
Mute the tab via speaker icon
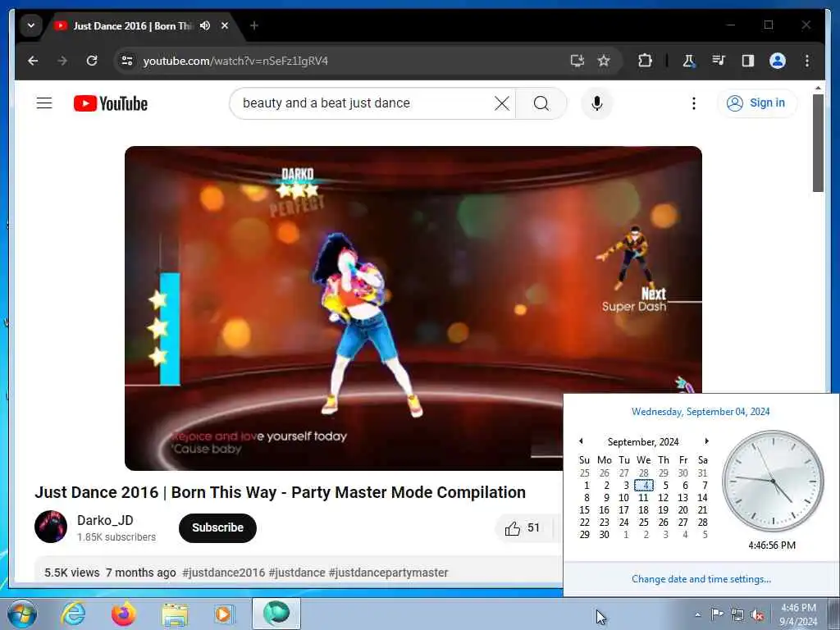point(205,25)
